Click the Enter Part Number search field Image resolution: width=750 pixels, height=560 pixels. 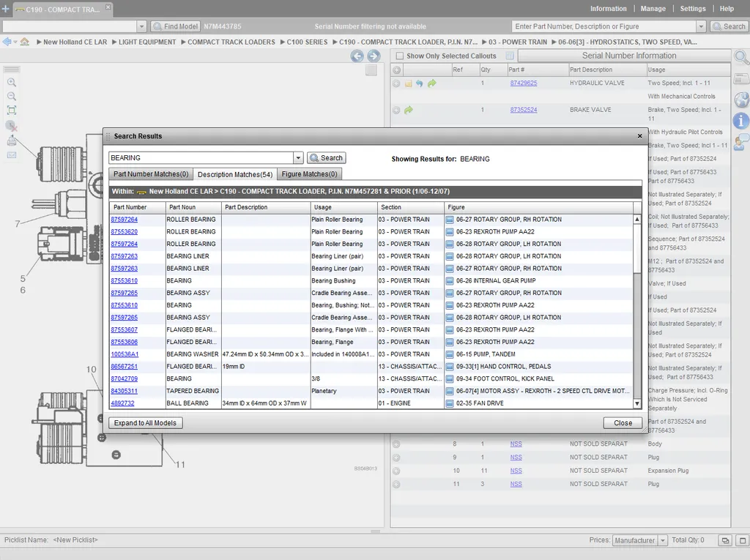tap(604, 26)
